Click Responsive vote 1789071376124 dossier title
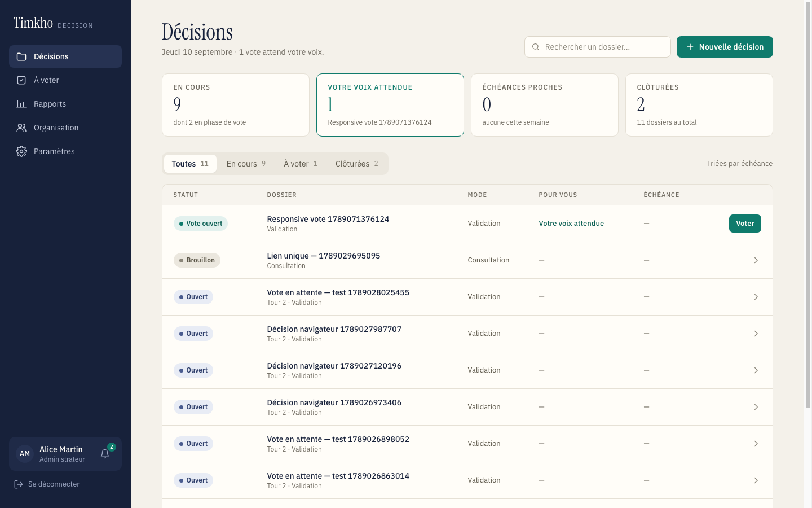The width and height of the screenshot is (812, 508). (x=328, y=219)
